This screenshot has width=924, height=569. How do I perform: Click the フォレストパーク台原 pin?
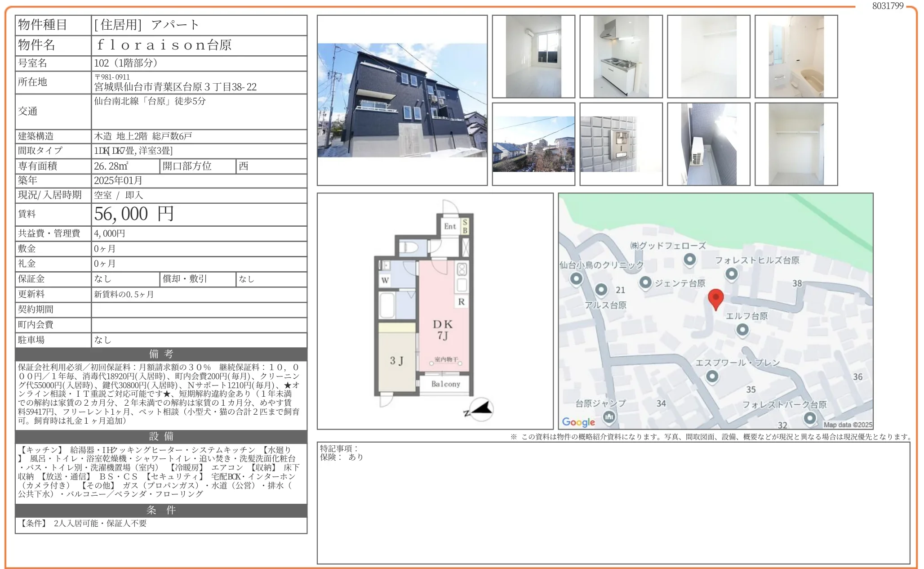coord(810,418)
